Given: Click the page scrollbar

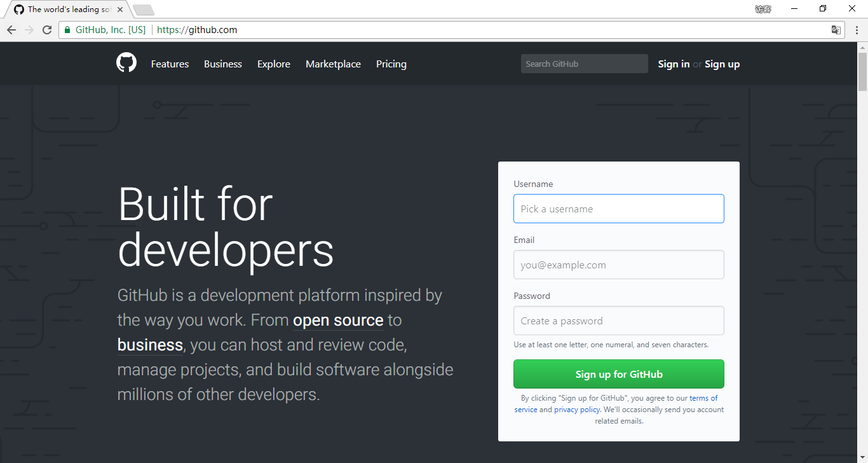Looking at the screenshot, I should [862, 70].
